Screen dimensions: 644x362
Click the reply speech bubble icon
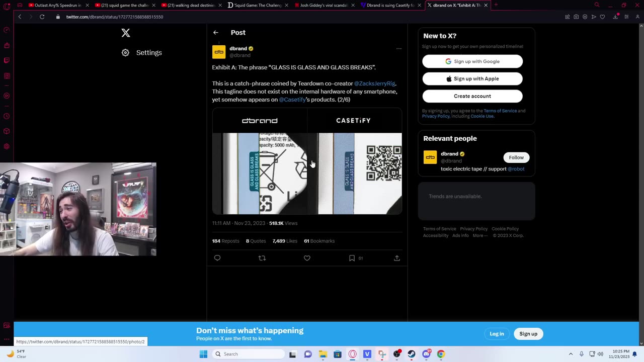(217, 258)
